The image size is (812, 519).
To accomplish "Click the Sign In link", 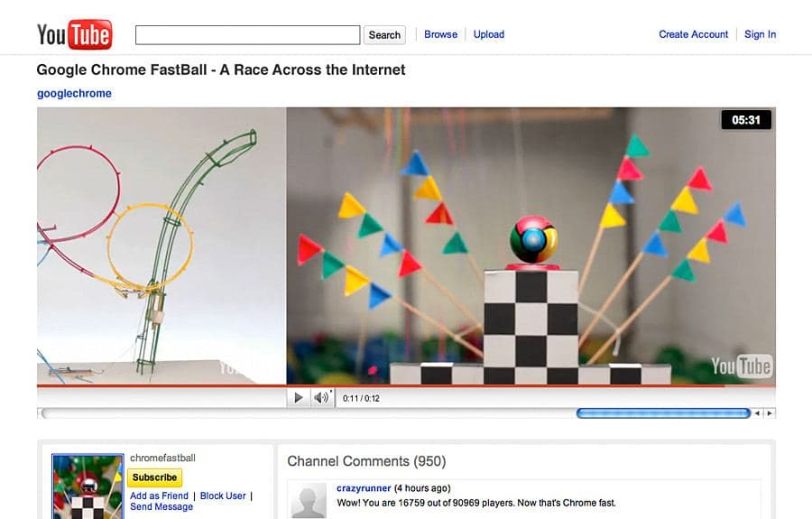I will click(x=761, y=34).
